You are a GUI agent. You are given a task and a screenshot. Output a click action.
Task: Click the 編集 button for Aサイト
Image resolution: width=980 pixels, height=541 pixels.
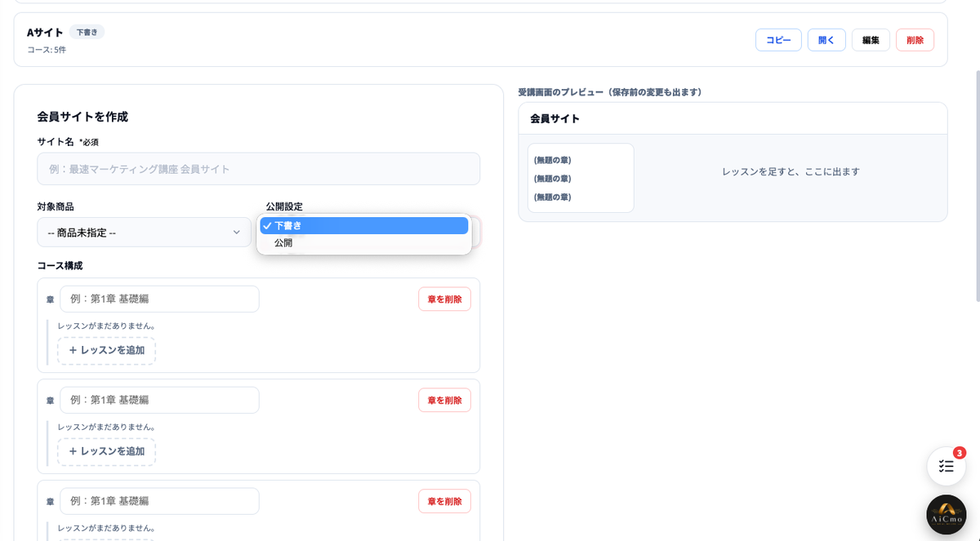(x=871, y=40)
